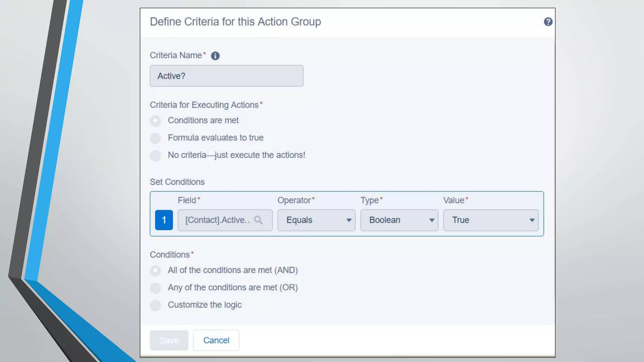Click the Save button
This screenshot has width=644, height=362.
point(169,340)
